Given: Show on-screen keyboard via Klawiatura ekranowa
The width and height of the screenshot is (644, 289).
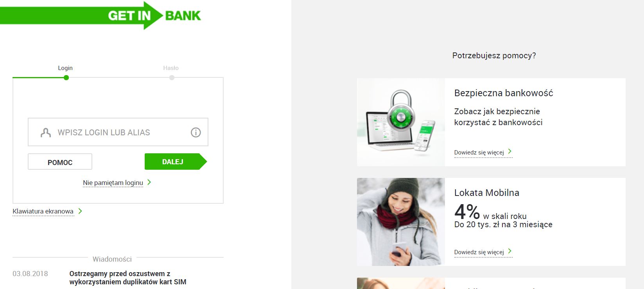Looking at the screenshot, I should coord(43,212).
